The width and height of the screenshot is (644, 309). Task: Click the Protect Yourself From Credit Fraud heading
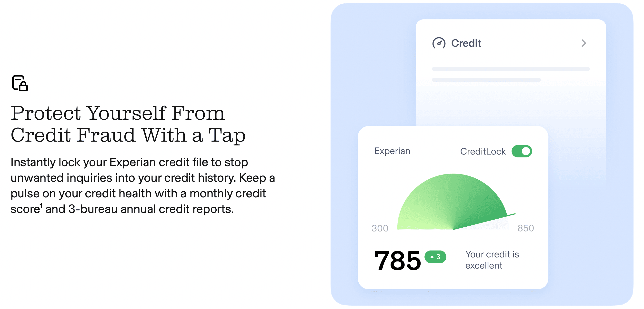pos(128,124)
